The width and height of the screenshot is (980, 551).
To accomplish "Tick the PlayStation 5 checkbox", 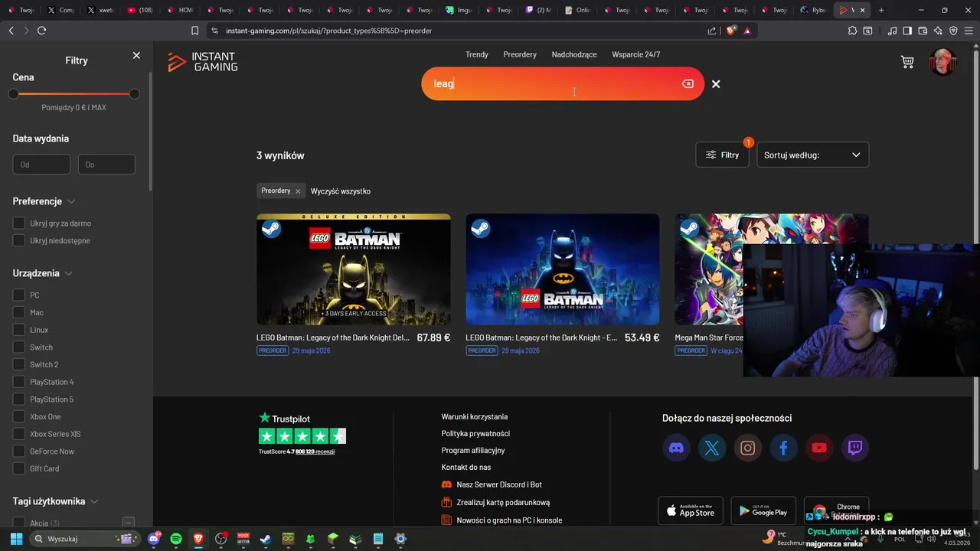I will pyautogui.click(x=19, y=399).
